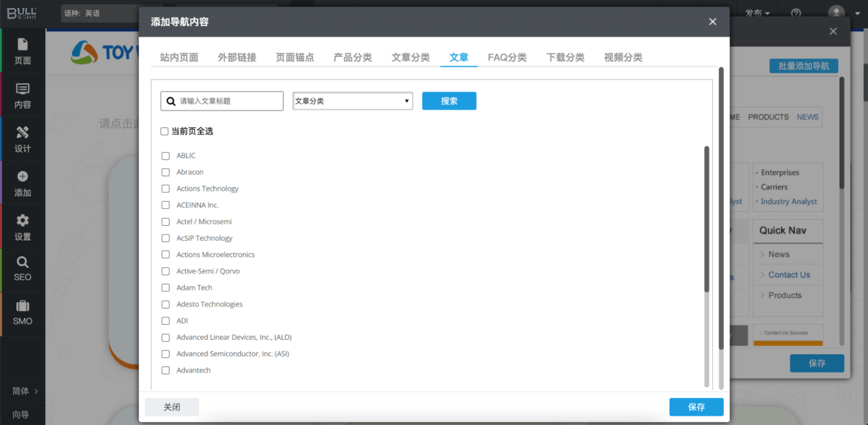
Task: Click the 添加 (Add) plus icon
Action: point(23,177)
